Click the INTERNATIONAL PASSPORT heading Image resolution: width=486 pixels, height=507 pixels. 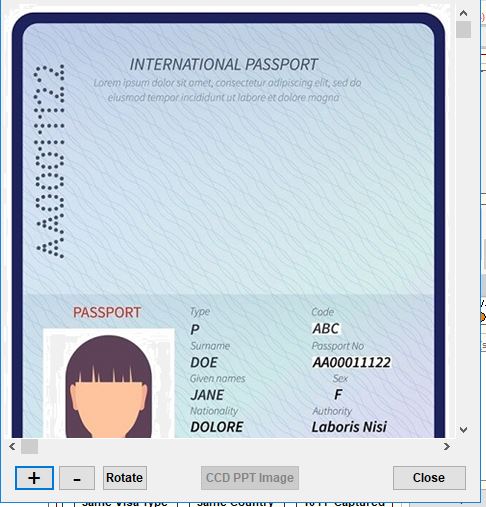224,65
